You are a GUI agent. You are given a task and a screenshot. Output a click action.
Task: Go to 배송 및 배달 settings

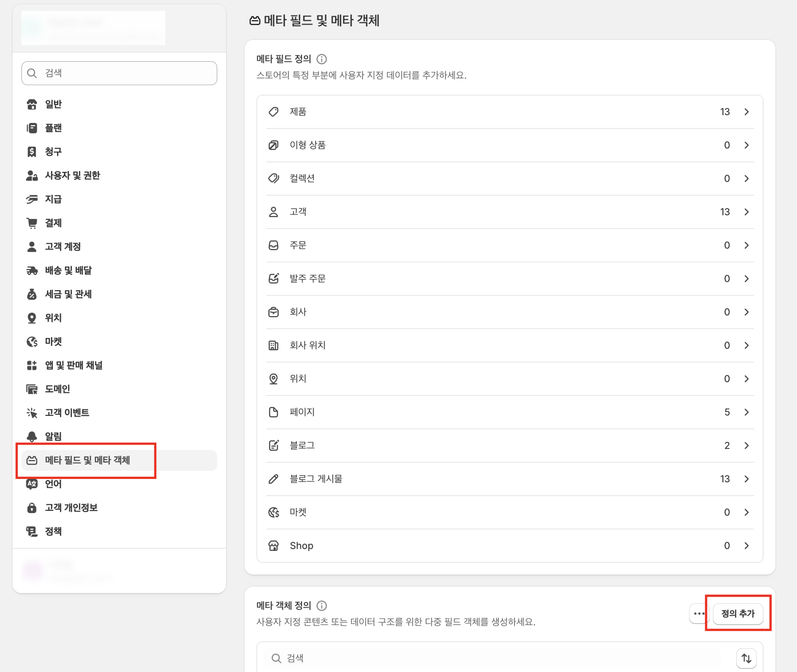[68, 270]
